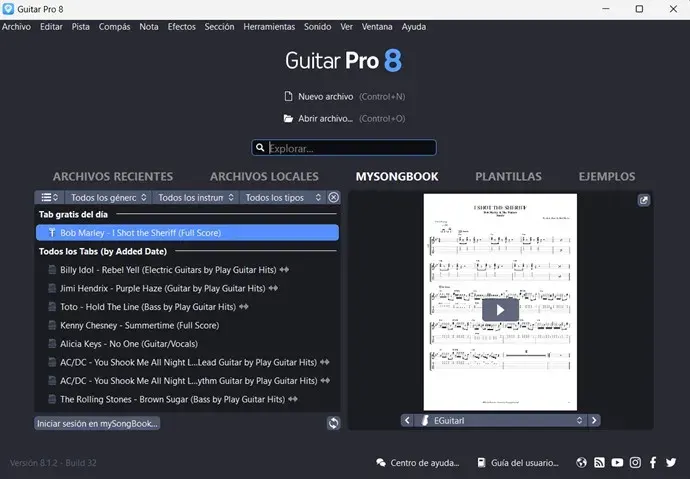This screenshot has height=479, width=690.
Task: Open the Pista menu
Action: coord(81,27)
